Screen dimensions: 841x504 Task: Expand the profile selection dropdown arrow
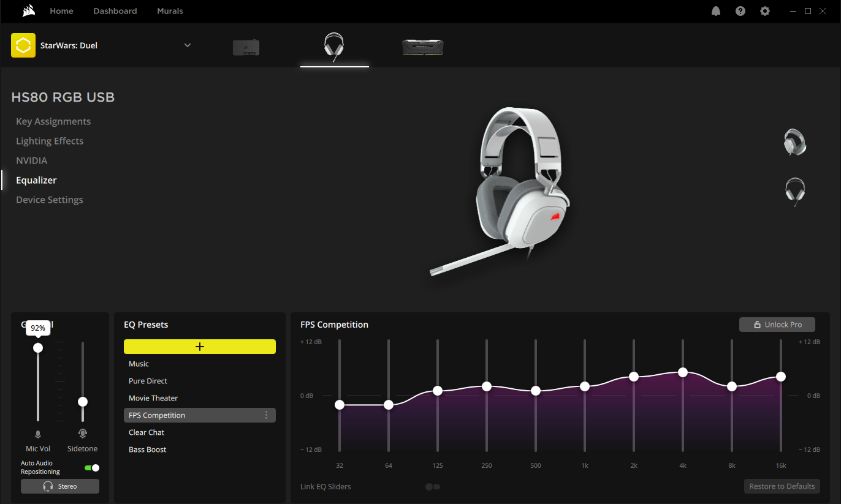point(188,45)
